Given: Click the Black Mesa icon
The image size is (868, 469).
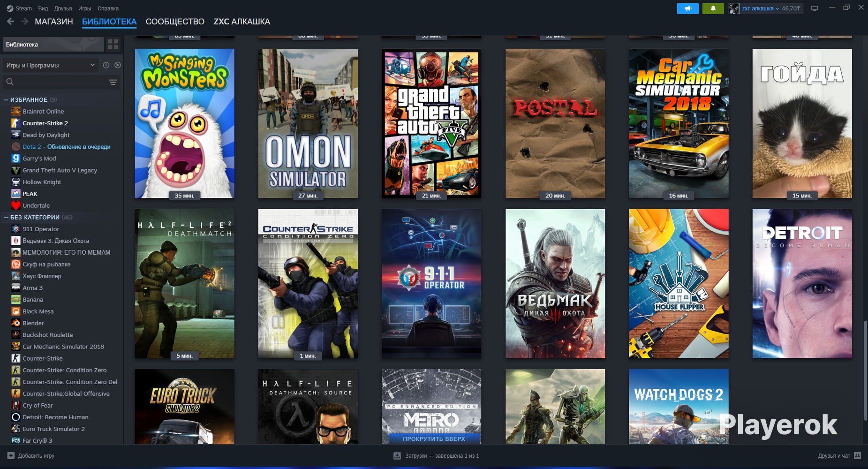Looking at the screenshot, I should click(16, 311).
